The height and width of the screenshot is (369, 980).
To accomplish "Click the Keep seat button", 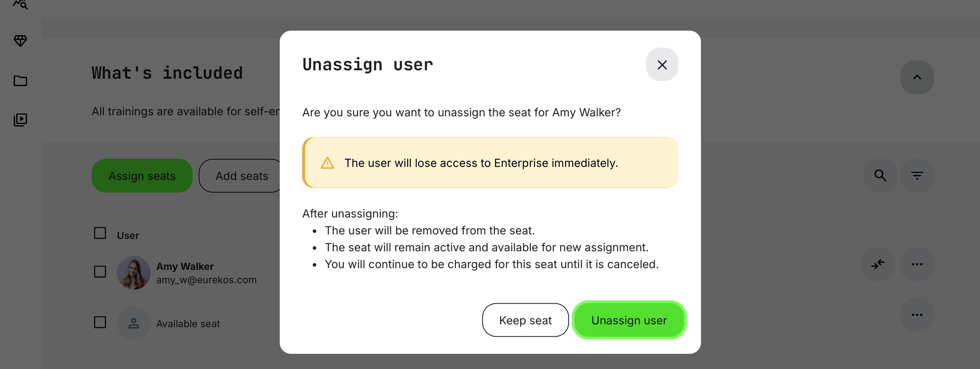I will [x=525, y=320].
